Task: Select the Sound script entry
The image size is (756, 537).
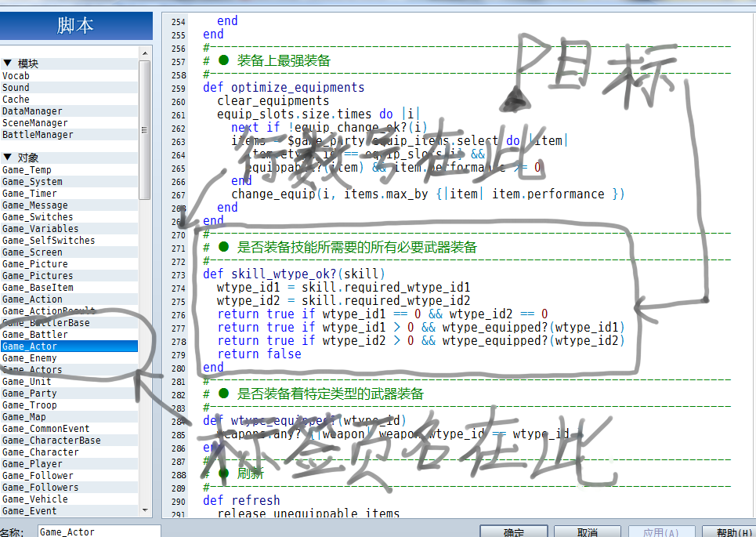Action: point(69,87)
